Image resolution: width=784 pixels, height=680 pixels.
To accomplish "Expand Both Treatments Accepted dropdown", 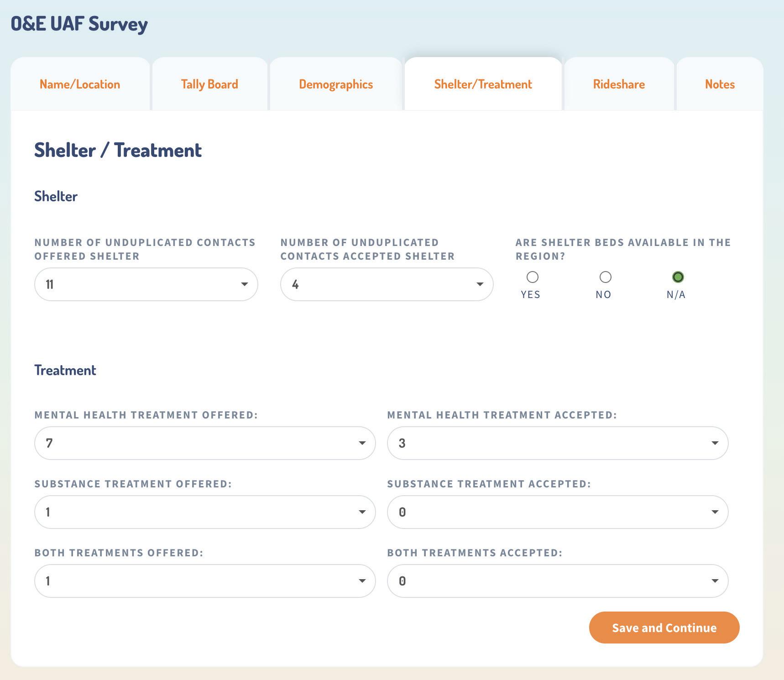I will [557, 581].
